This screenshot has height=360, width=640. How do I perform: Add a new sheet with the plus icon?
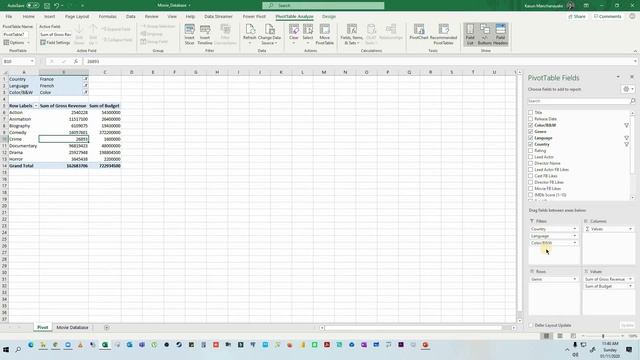coord(107,327)
